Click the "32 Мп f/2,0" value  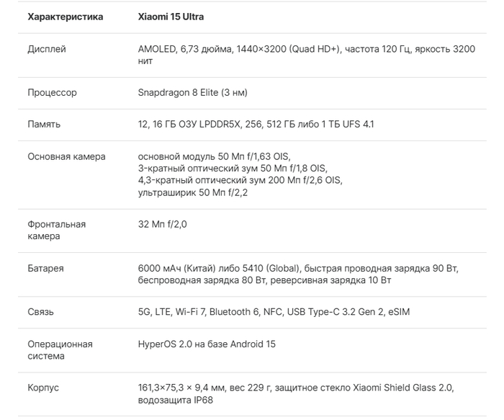162,225
